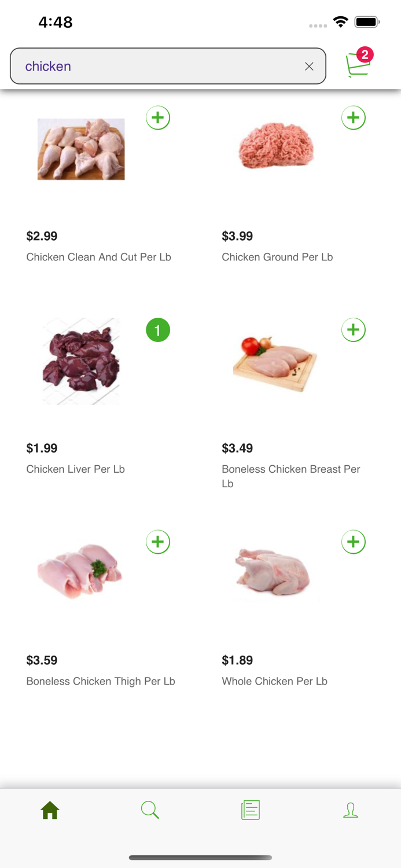Add Boneless Chicken Thigh to cart

[158, 542]
